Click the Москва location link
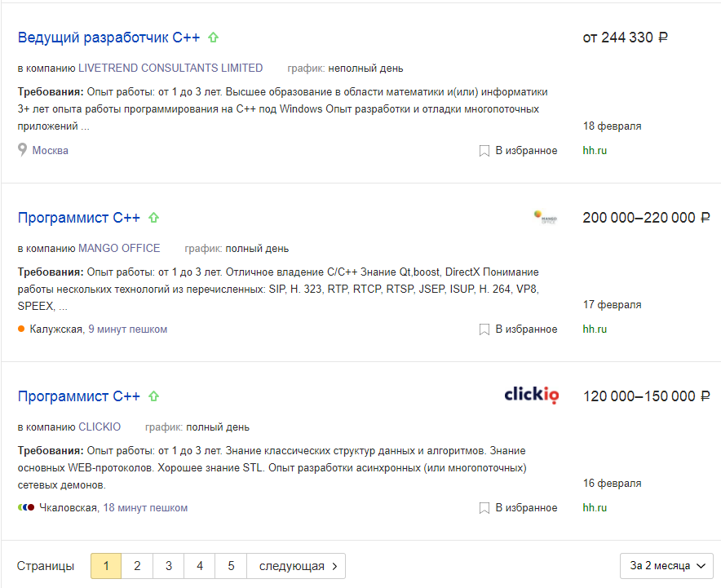721x588 pixels. [x=50, y=150]
